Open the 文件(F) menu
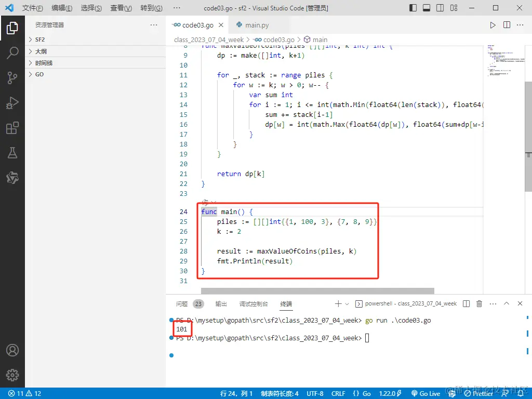The image size is (532, 399). coord(33,8)
